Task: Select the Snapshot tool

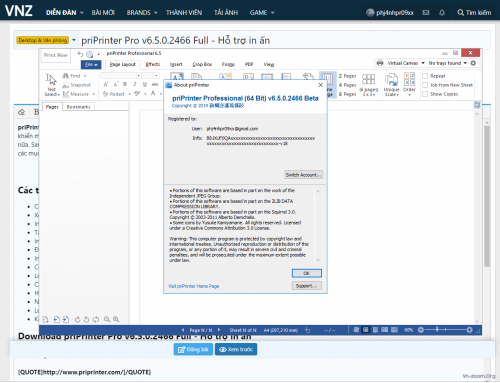Action: [77, 85]
